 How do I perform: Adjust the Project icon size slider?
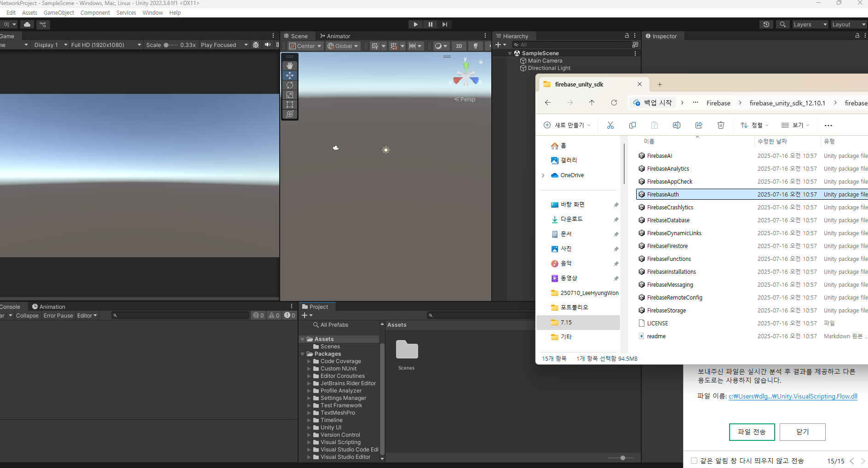(621, 458)
